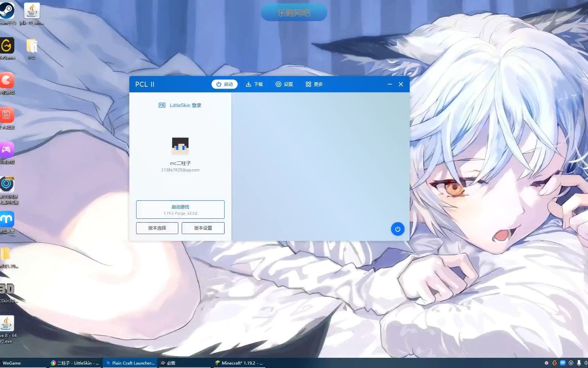Click the blue m tray icon
This screenshot has height=368, width=588.
(563, 363)
